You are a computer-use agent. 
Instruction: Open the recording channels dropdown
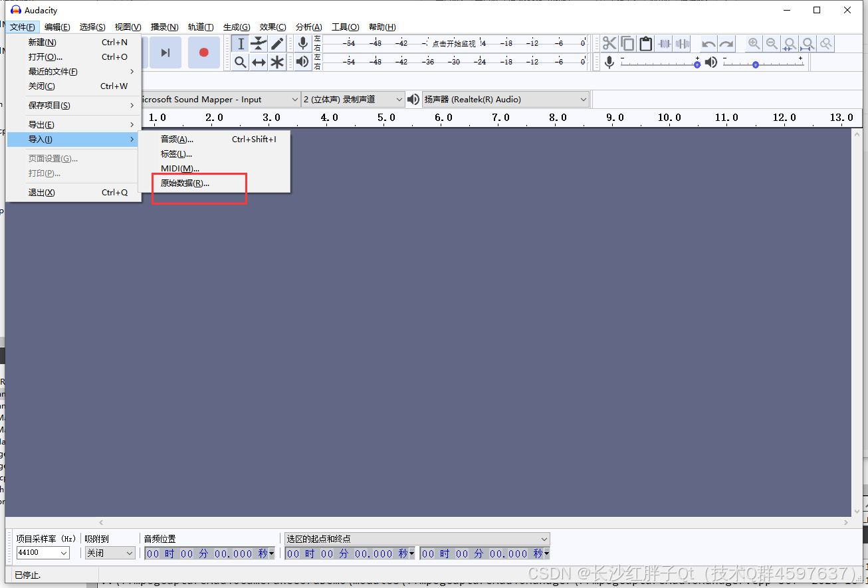(353, 100)
